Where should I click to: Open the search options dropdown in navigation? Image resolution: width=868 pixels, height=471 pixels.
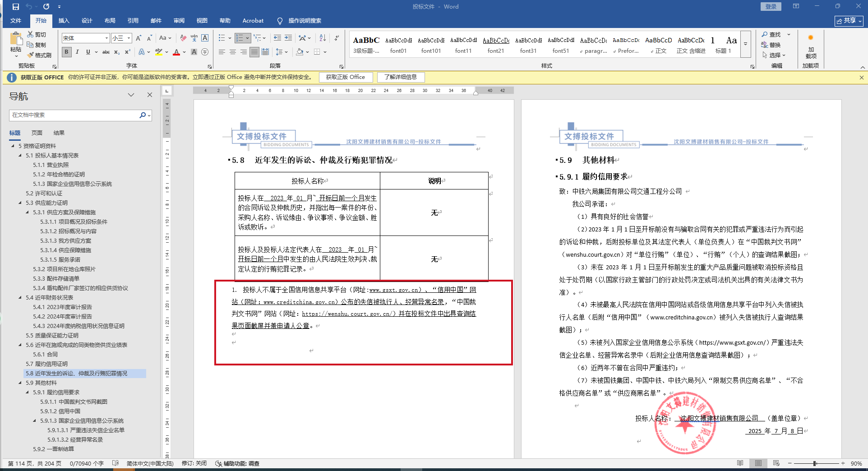(149, 115)
